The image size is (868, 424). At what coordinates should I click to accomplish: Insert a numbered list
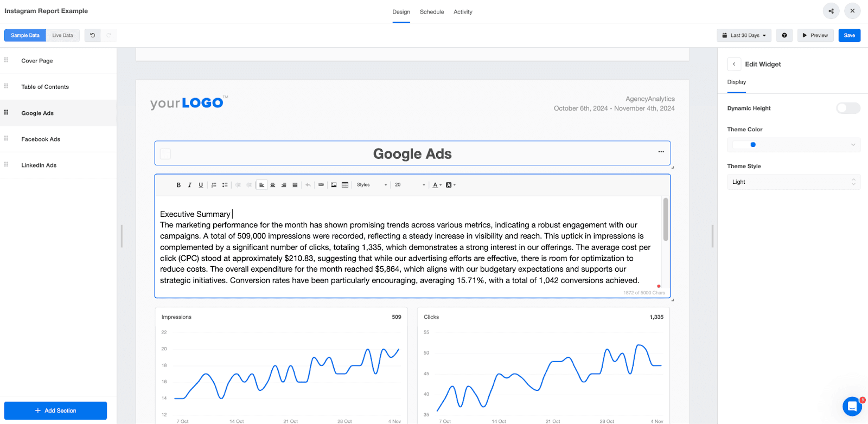(214, 184)
